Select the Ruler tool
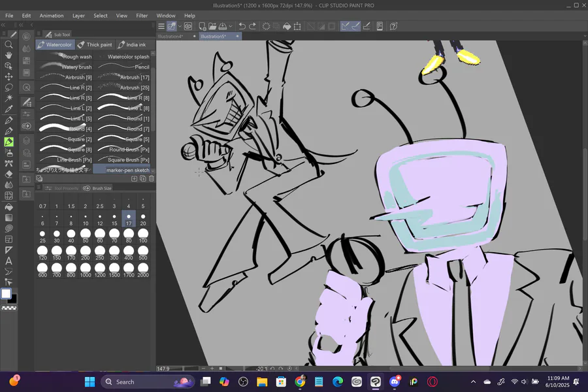This screenshot has height=392, width=588. (8, 250)
